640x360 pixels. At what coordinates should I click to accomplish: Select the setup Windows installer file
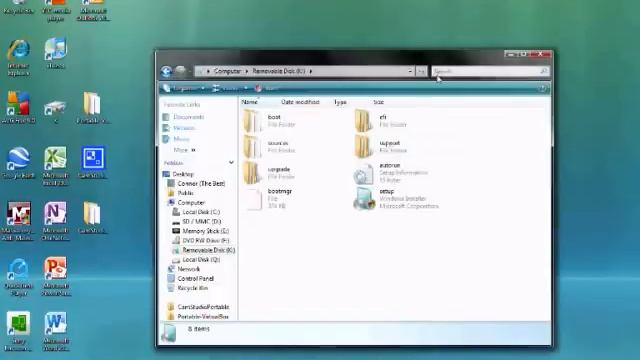[396, 199]
